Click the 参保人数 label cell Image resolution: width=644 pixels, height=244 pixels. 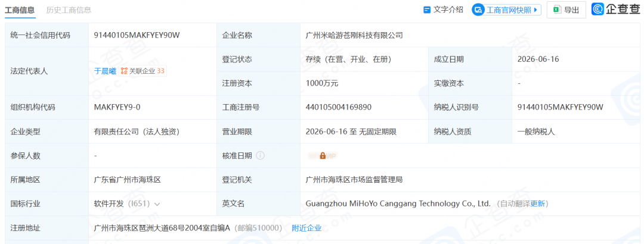pos(47,156)
